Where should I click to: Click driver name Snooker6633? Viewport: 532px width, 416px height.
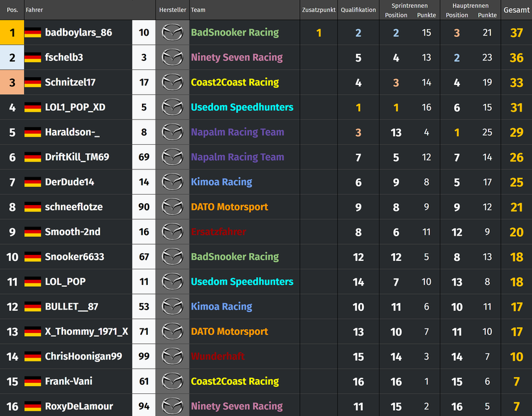75,257
